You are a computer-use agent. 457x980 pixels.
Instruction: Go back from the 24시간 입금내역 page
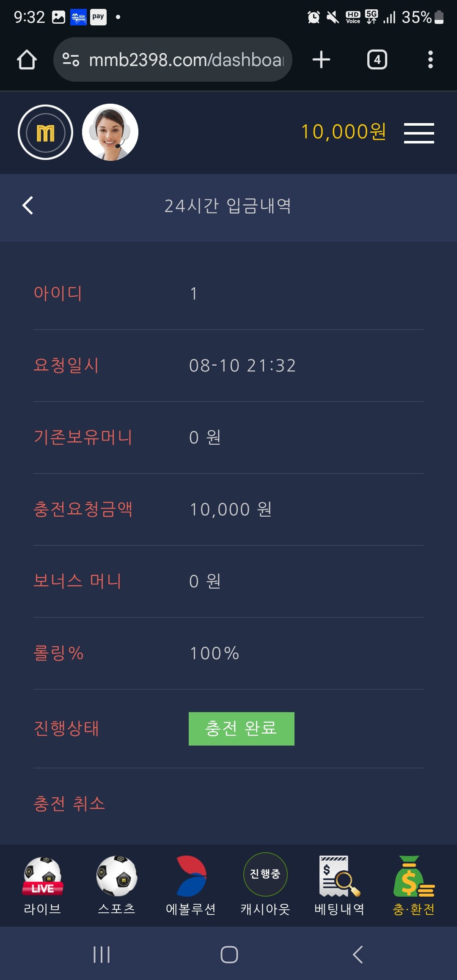coord(28,206)
